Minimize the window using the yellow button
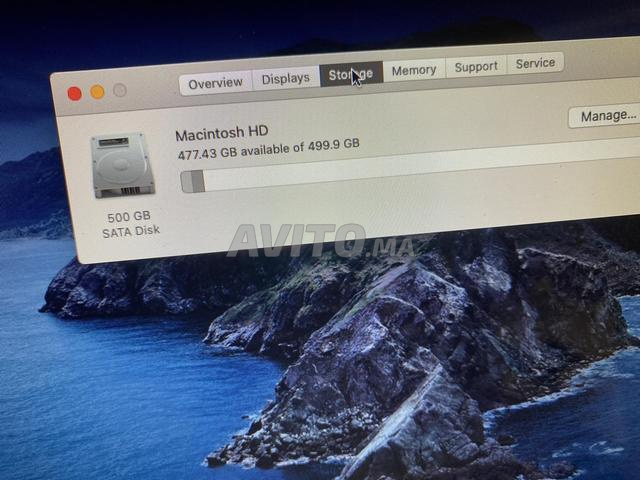 97,92
